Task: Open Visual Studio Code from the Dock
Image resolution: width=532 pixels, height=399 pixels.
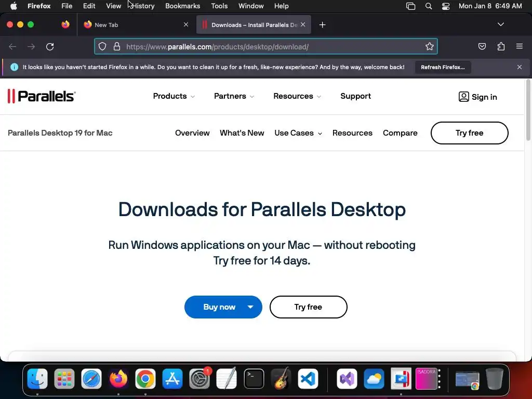Action: [x=308, y=379]
